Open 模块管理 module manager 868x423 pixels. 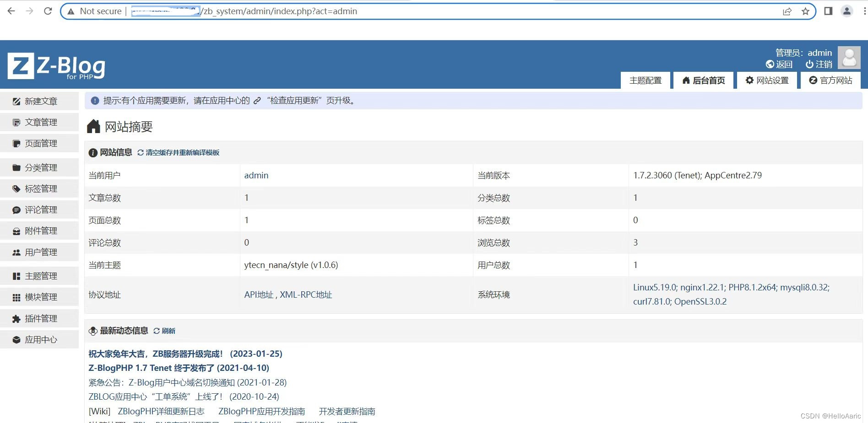coord(40,297)
